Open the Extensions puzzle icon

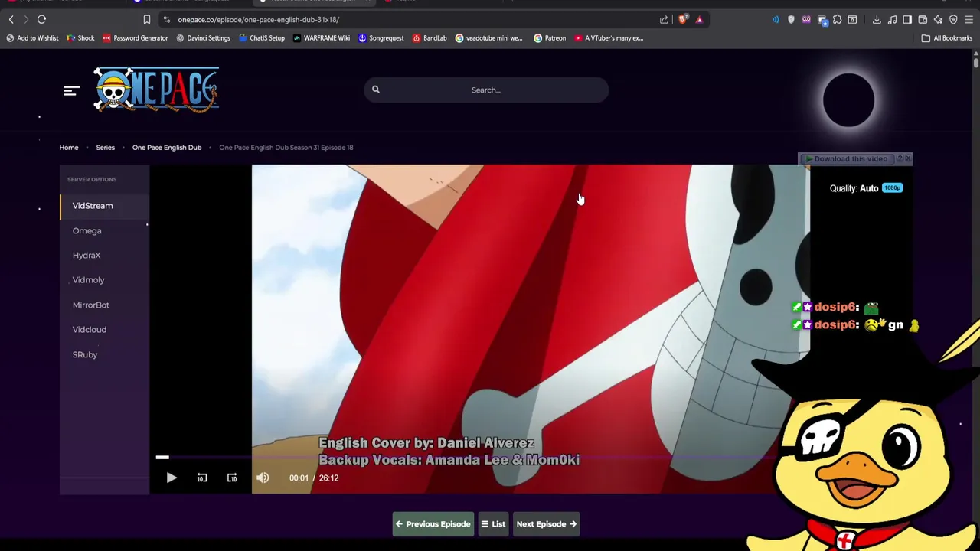837,19
